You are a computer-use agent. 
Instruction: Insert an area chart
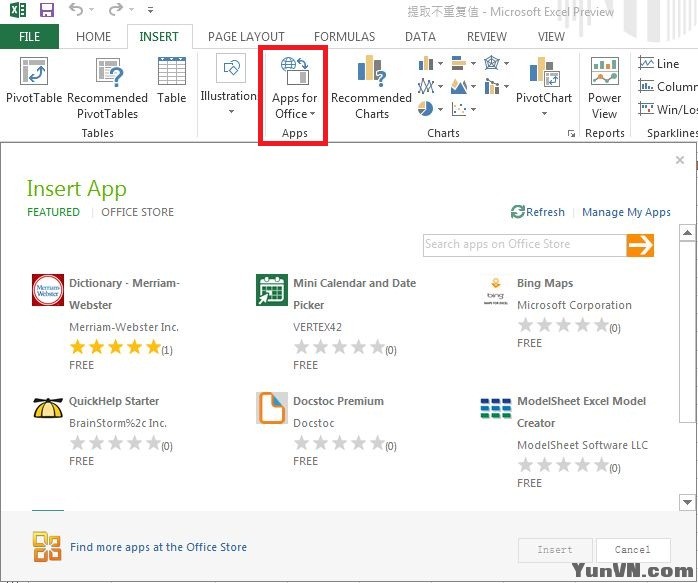click(459, 86)
